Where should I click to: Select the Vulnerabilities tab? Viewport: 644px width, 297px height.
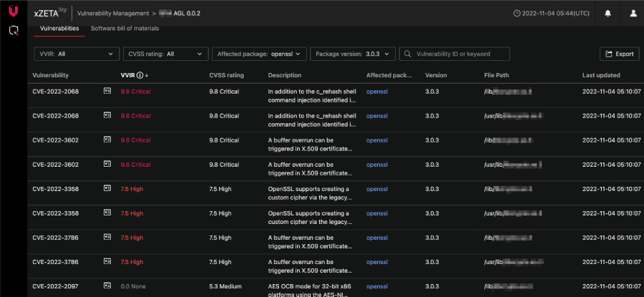click(59, 29)
